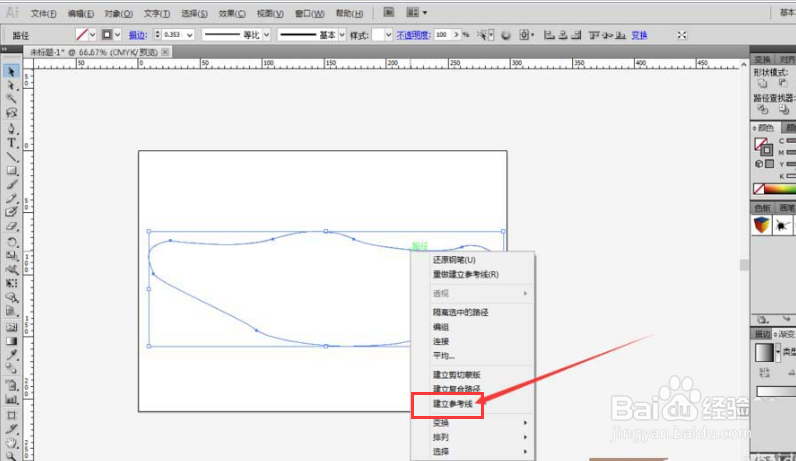Select the Scale tool
Image resolution: width=796 pixels, height=461 pixels.
[x=11, y=256]
